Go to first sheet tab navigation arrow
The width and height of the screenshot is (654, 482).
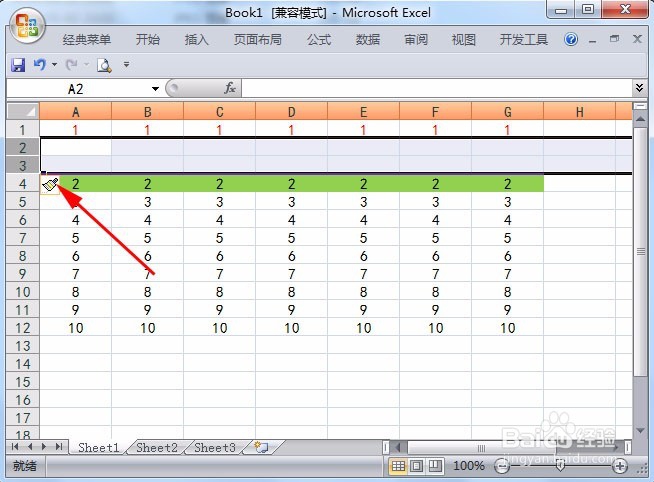pyautogui.click(x=15, y=447)
